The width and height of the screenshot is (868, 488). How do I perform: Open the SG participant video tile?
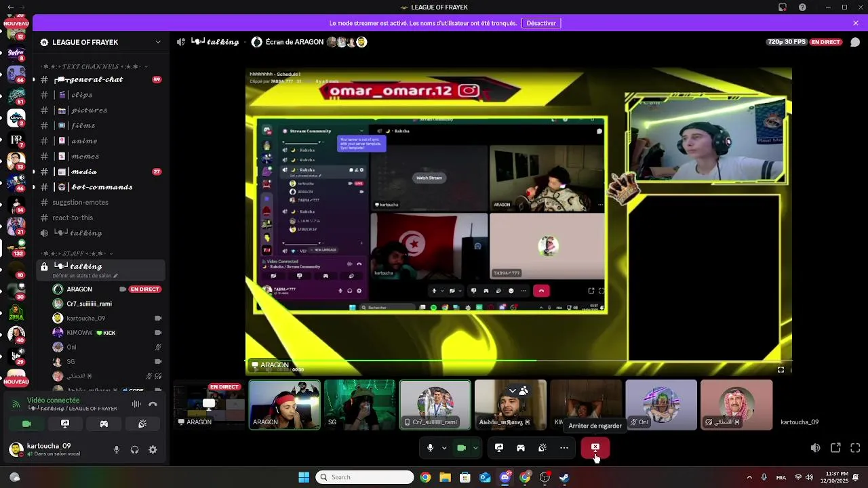tap(359, 405)
